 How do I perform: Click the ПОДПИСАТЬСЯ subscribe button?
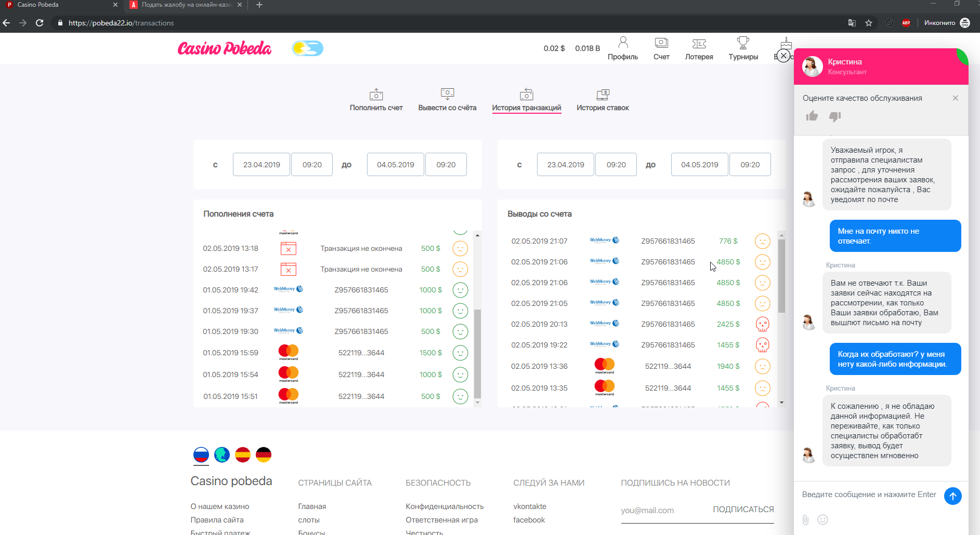point(743,510)
